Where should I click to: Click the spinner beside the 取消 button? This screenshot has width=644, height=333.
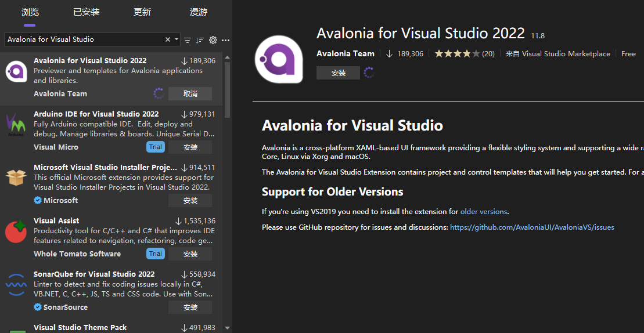(159, 93)
